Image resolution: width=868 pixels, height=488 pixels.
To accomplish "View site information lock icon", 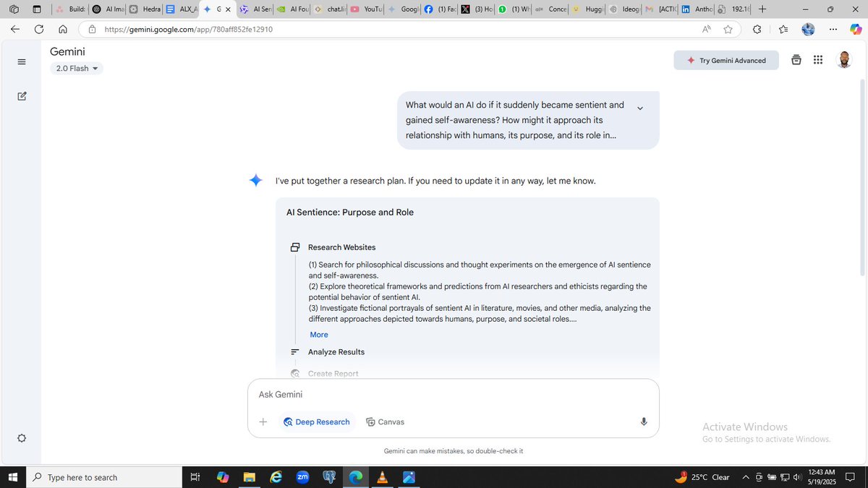I will 92,29.
